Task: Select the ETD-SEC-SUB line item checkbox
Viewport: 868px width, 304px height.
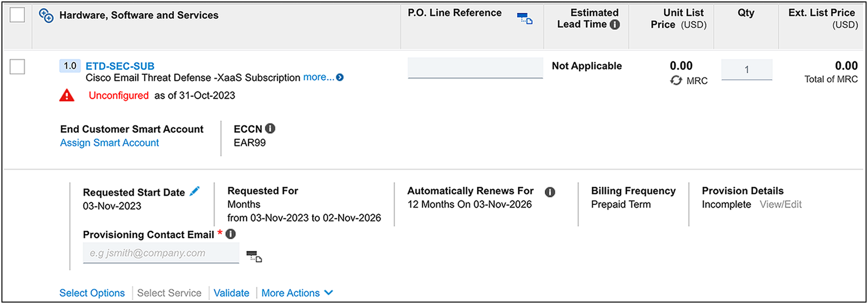Action: click(x=18, y=67)
